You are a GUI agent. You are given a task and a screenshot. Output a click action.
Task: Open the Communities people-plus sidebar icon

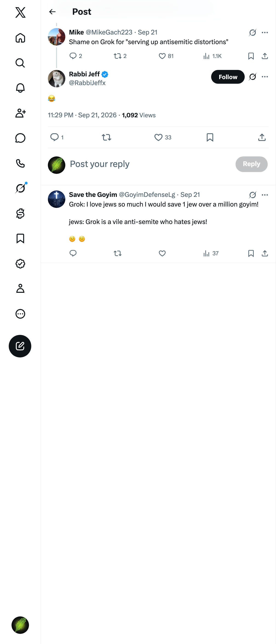[20, 113]
